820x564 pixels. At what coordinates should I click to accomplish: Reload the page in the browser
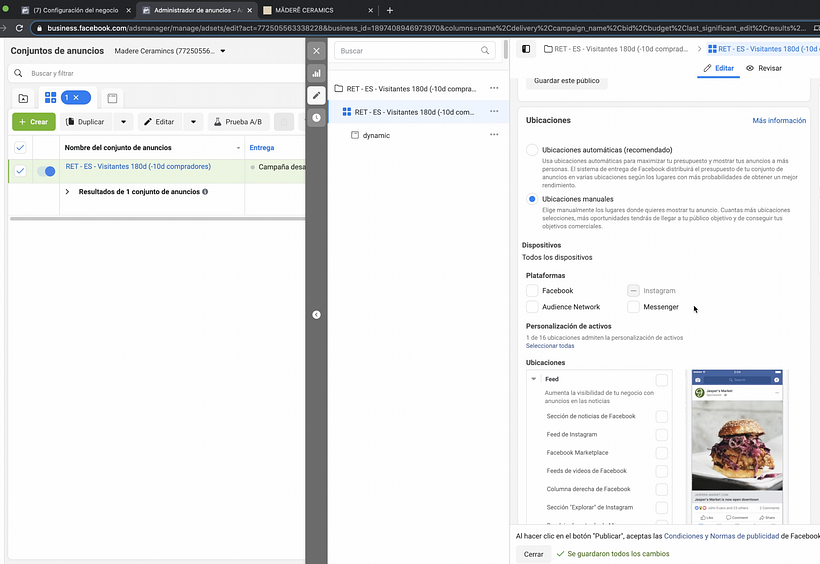(19, 28)
